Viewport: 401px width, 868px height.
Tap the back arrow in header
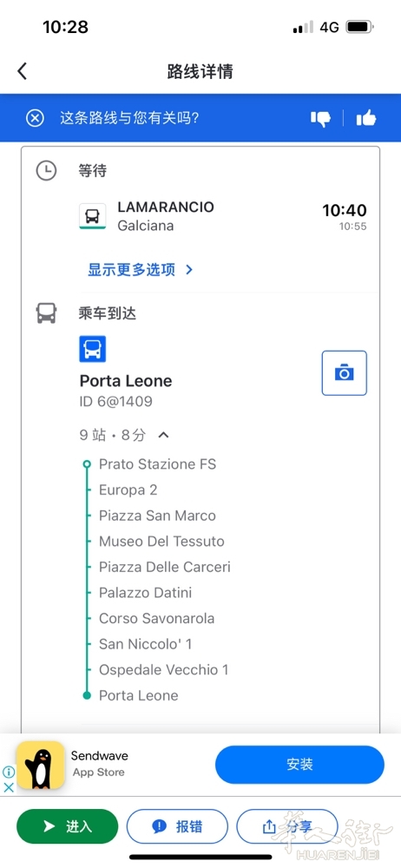coord(23,71)
